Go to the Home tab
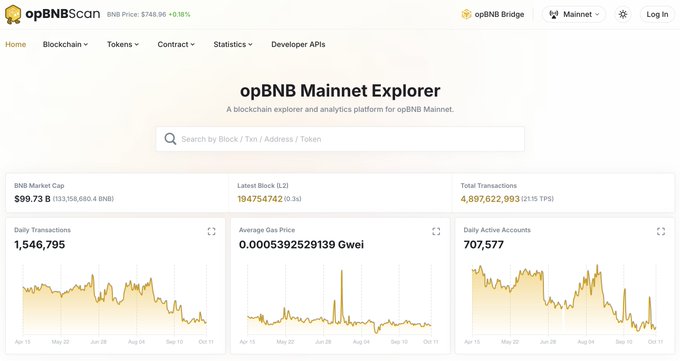The height and width of the screenshot is (361, 680). tap(16, 44)
